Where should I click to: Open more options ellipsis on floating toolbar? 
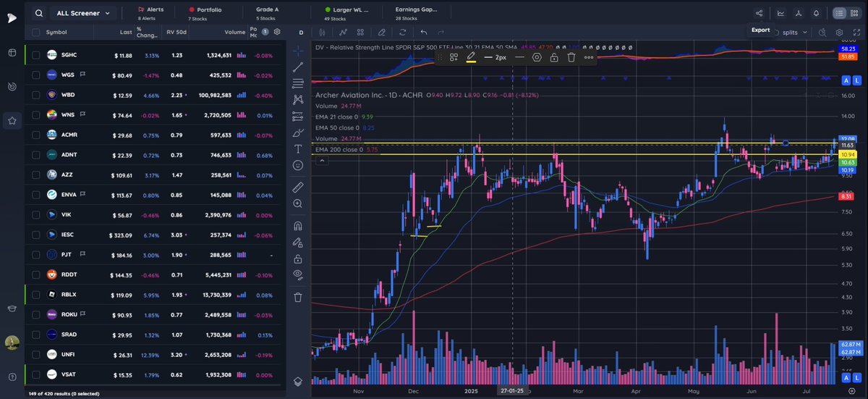pyautogui.click(x=589, y=56)
